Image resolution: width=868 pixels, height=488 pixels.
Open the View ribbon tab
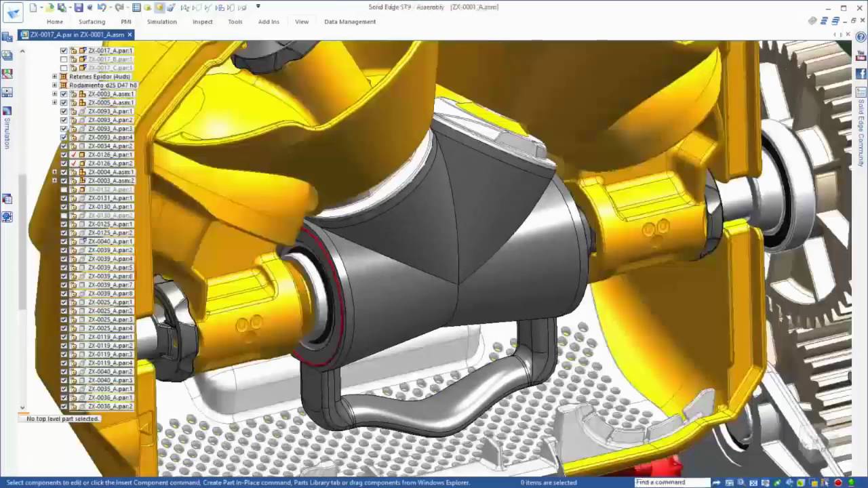tap(302, 22)
